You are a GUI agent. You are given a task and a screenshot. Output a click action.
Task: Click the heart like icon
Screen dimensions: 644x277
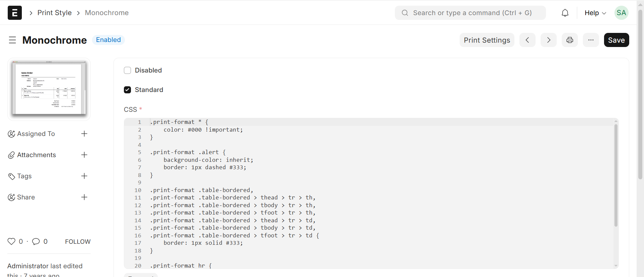tap(11, 241)
